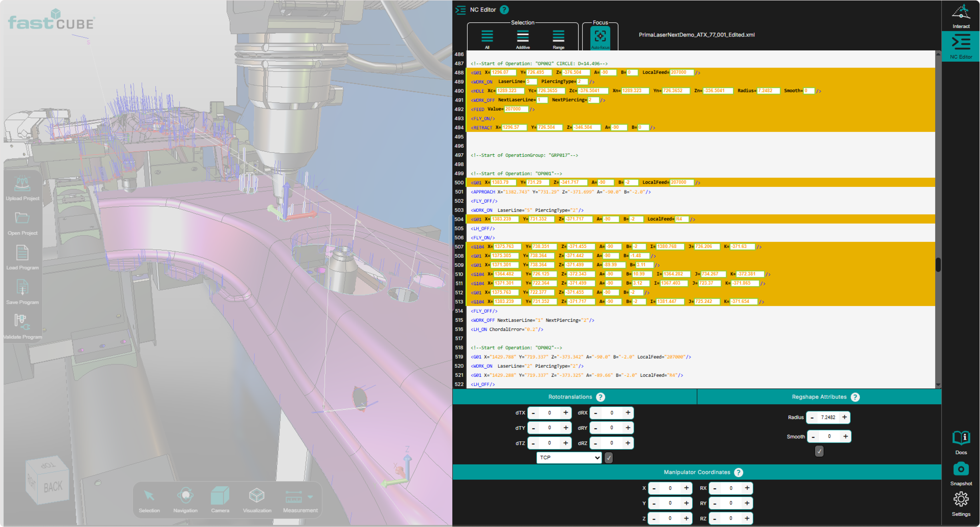Click the Upload Project icon

(x=22, y=184)
